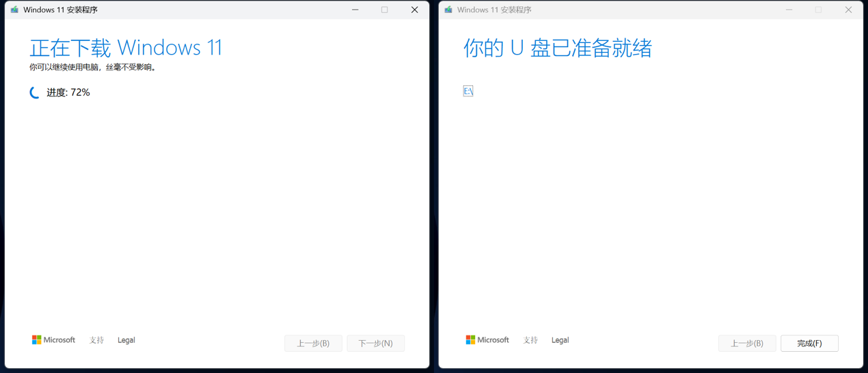This screenshot has width=868, height=373.
Task: Click the 你的 U 盘已准备就绪 heading
Action: pyautogui.click(x=558, y=48)
